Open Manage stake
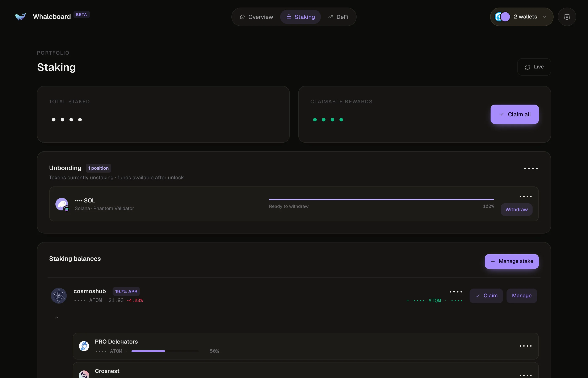The width and height of the screenshot is (588, 378). pyautogui.click(x=511, y=261)
